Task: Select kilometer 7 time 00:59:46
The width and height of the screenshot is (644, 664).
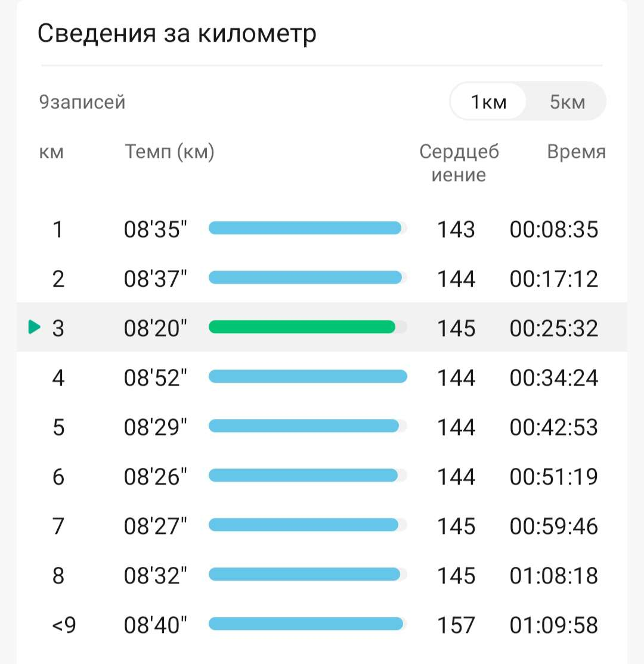Action: tap(553, 526)
